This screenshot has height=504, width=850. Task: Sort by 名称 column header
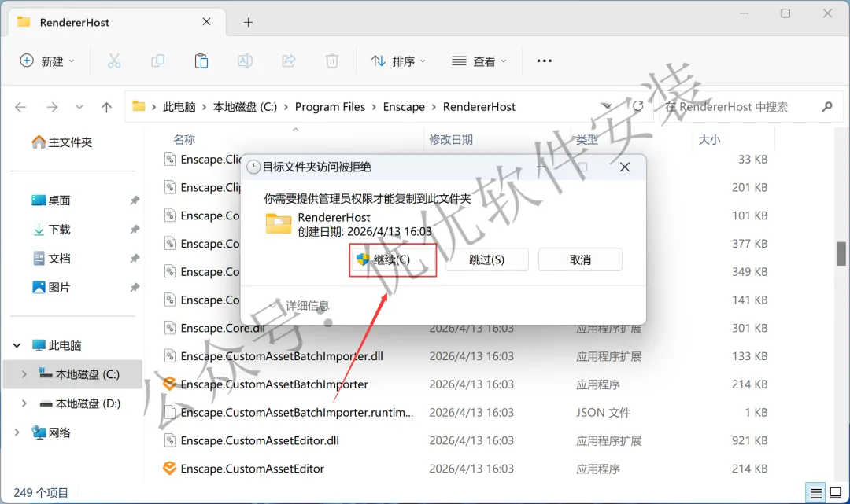(x=183, y=140)
